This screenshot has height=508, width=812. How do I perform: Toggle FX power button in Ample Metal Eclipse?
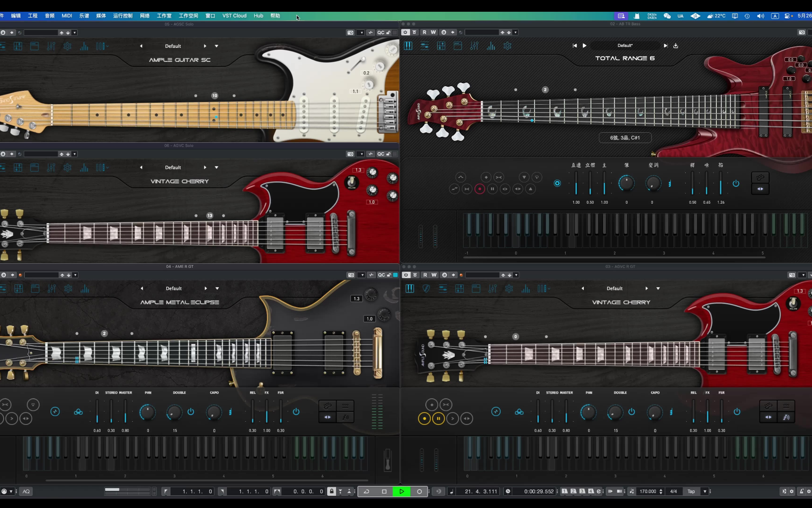pyautogui.click(x=296, y=411)
